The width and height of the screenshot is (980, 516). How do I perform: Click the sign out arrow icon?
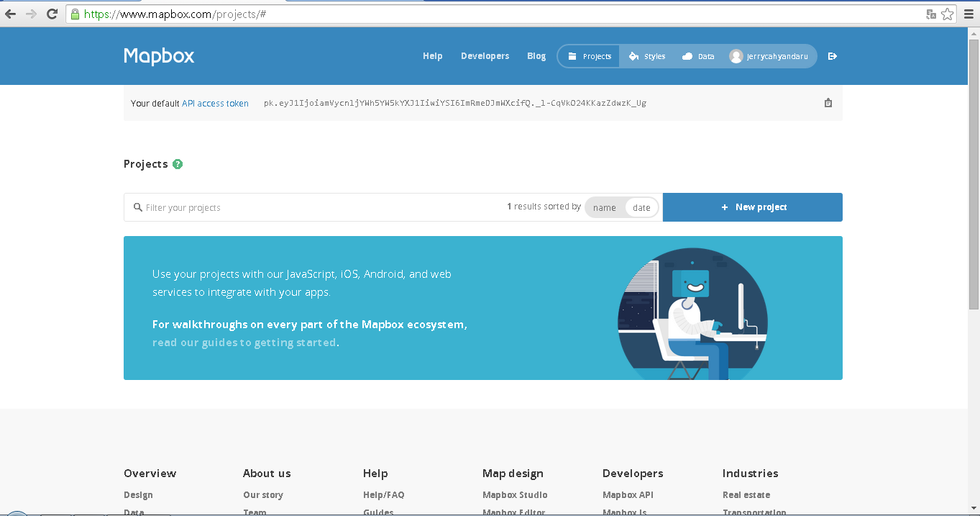tap(833, 56)
